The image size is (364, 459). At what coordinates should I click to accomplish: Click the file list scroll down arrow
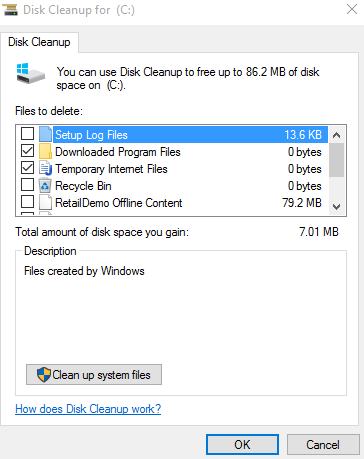coord(337,207)
